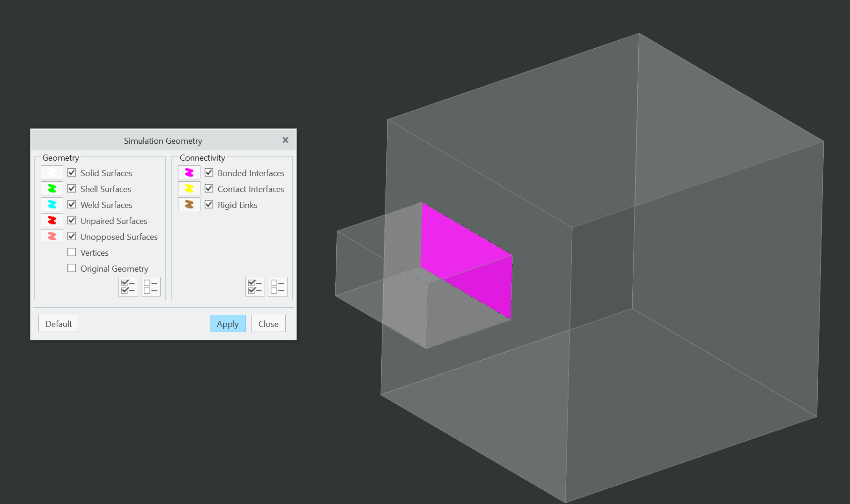Viewport: 850px width, 504px height.
Task: Uncheck the Contact Interfaces option
Action: (209, 188)
